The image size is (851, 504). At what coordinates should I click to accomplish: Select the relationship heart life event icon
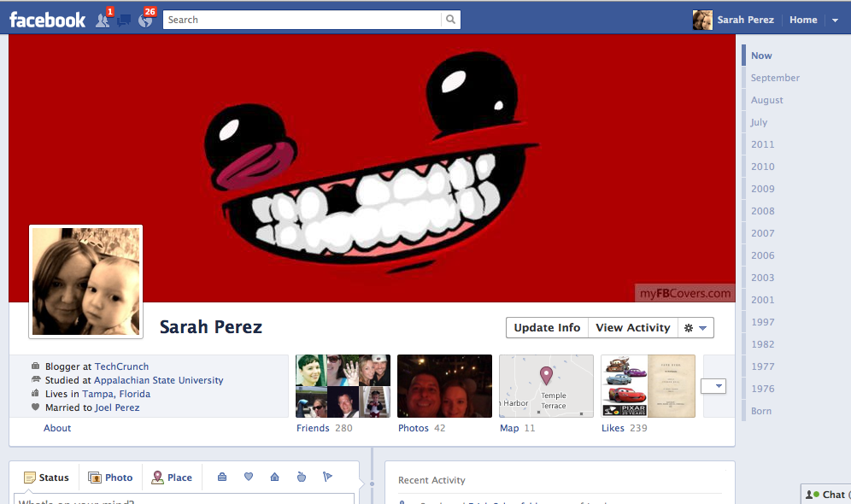coord(249,477)
